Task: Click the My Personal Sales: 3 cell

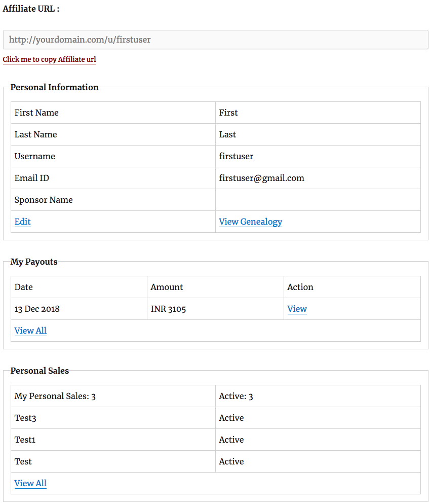Action: (x=113, y=397)
